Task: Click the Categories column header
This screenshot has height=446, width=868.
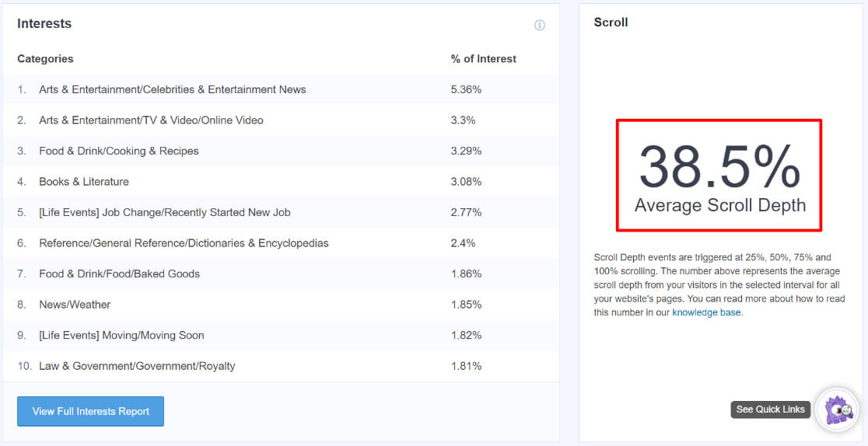Action: tap(45, 58)
